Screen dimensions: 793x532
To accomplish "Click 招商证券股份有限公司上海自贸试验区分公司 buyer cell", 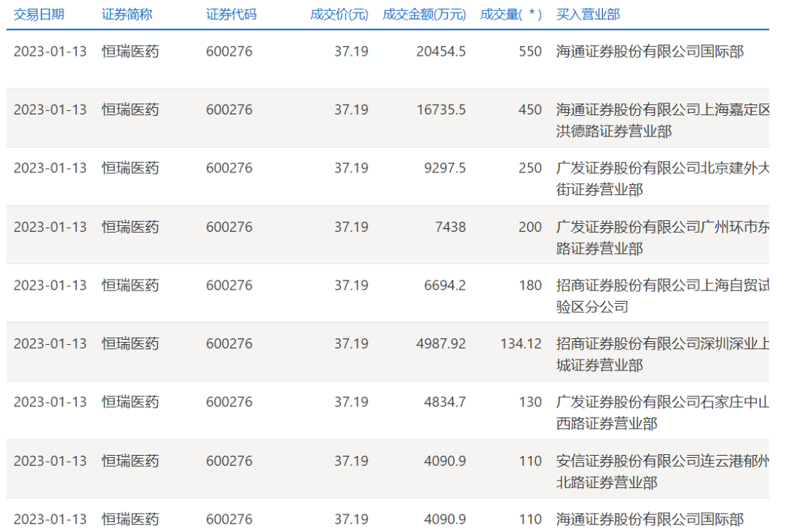I will [663, 296].
